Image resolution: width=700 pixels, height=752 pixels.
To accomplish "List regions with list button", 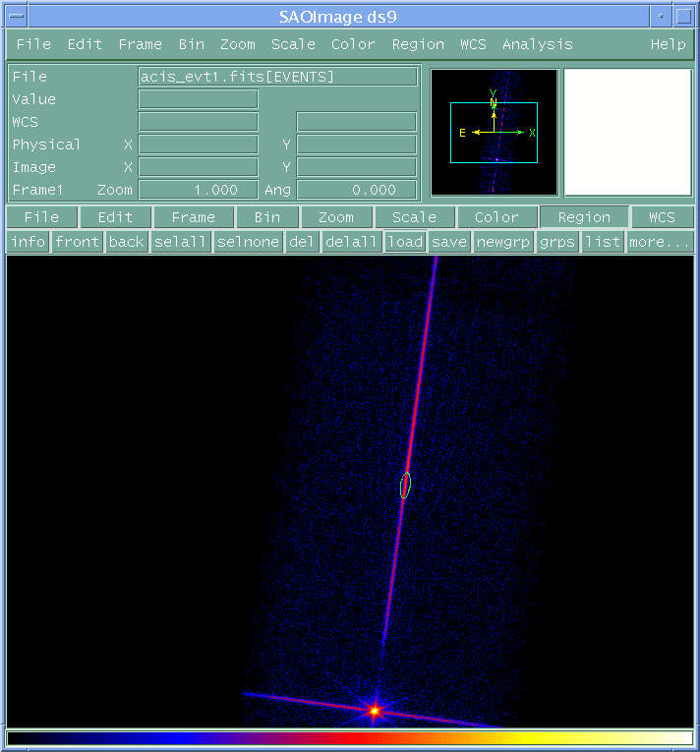I will click(603, 242).
